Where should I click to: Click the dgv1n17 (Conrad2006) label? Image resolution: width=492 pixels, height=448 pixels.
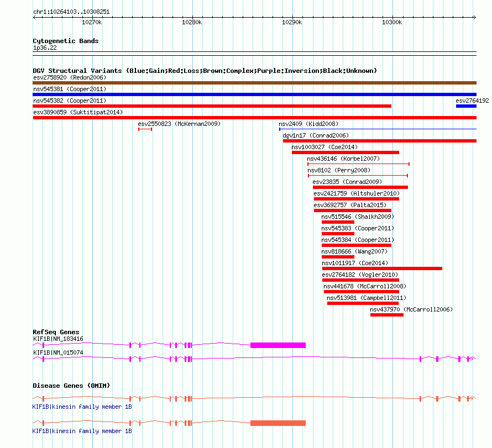click(x=316, y=135)
